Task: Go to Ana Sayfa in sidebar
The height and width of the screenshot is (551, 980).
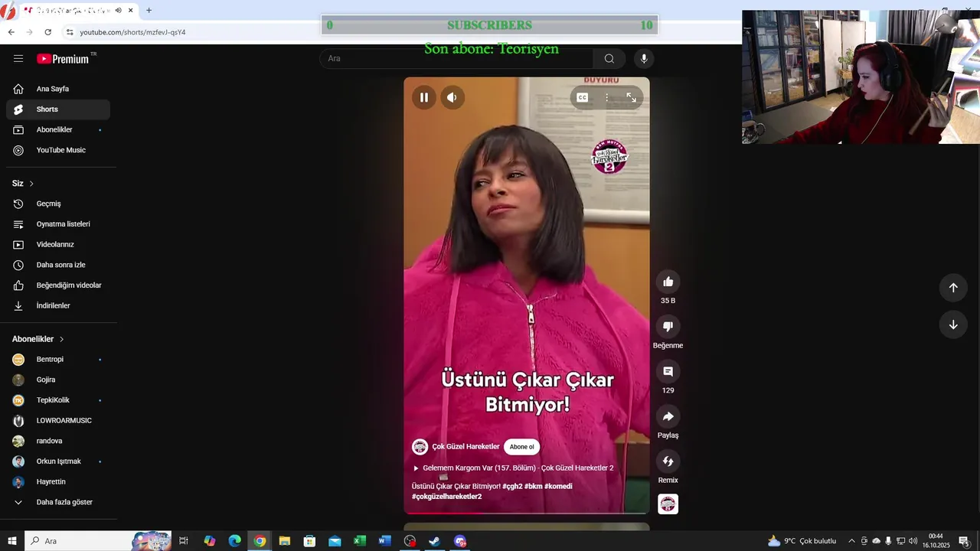Action: 58,89
